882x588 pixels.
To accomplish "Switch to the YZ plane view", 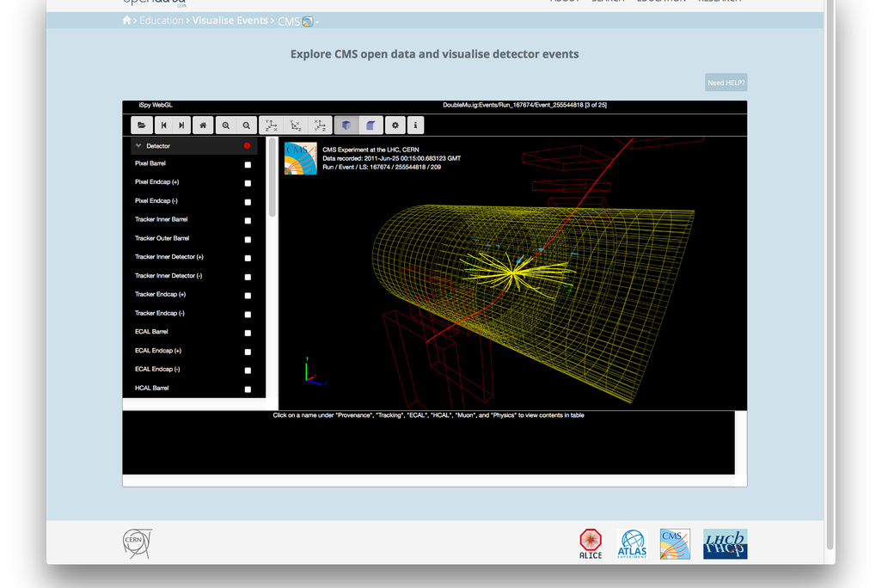I will click(x=296, y=126).
